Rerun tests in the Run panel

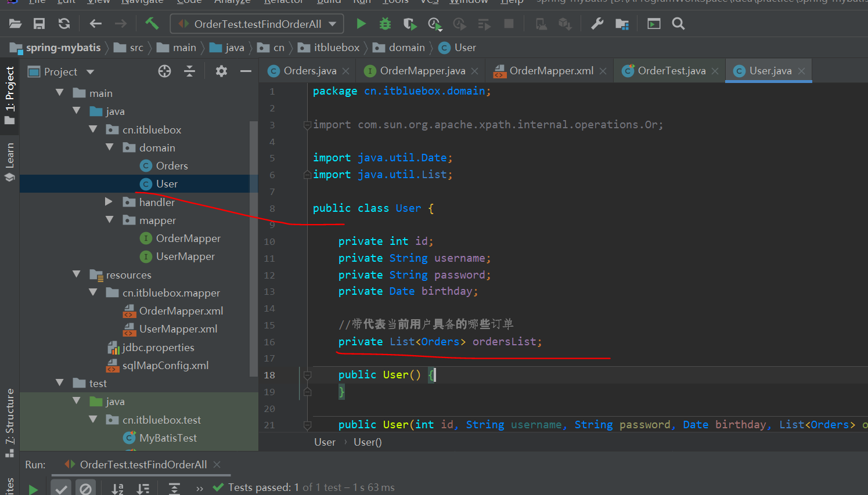coord(33,489)
